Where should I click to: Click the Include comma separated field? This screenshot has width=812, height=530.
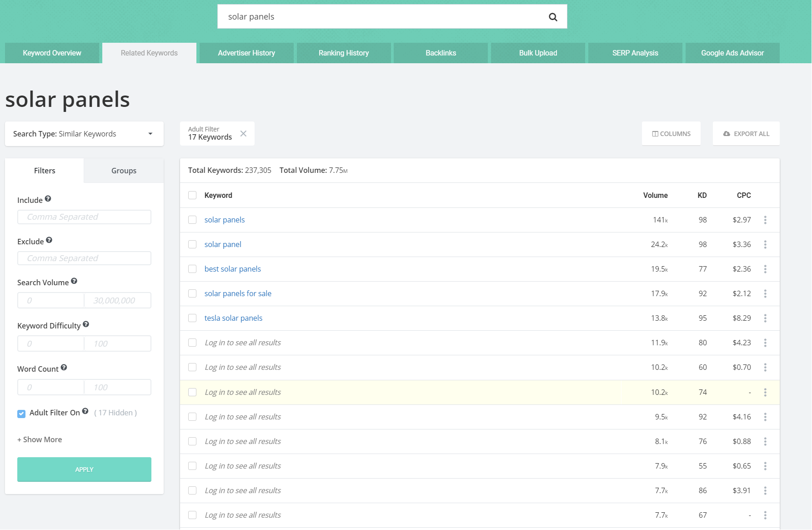[x=84, y=217]
